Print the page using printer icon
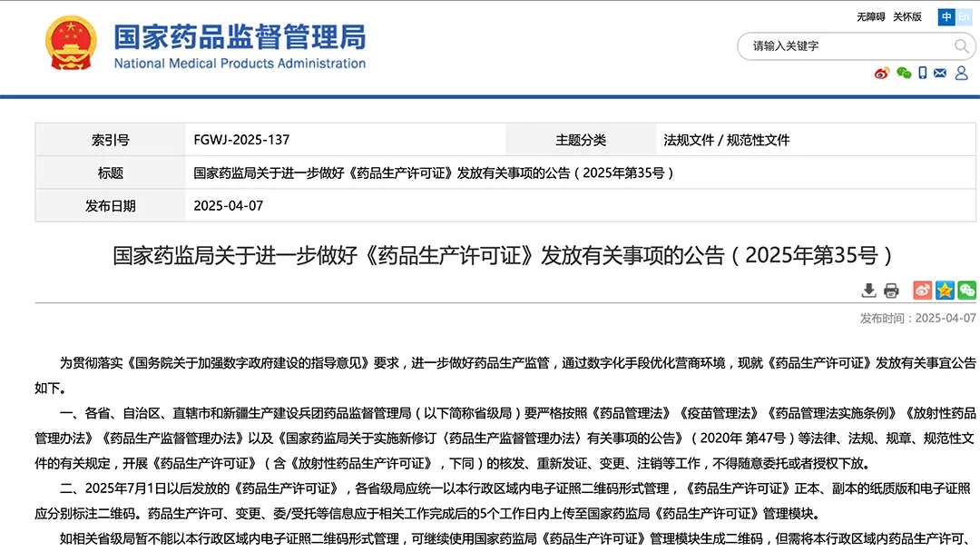Viewport: 980px width, 552px height. click(891, 291)
